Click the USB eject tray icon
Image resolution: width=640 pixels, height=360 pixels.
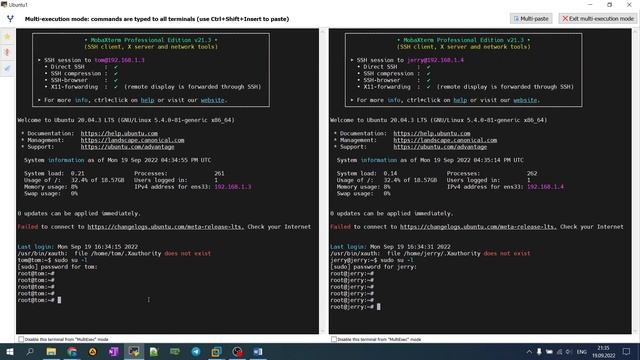coord(539,351)
